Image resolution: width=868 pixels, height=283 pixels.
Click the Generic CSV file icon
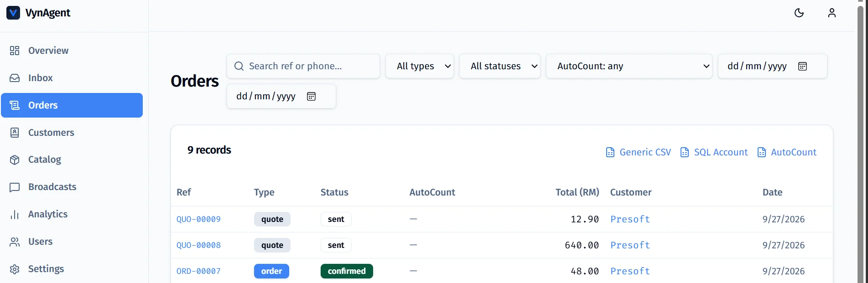pos(610,152)
